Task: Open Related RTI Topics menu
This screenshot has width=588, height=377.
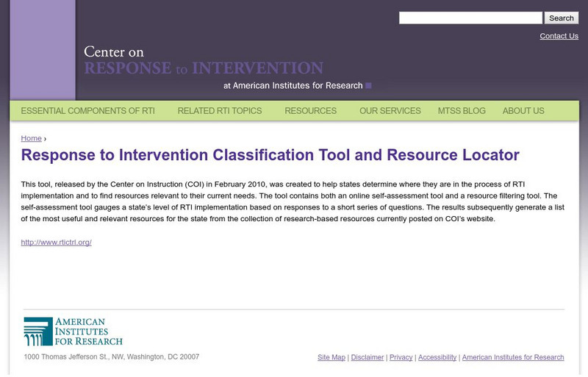Action: (220, 111)
